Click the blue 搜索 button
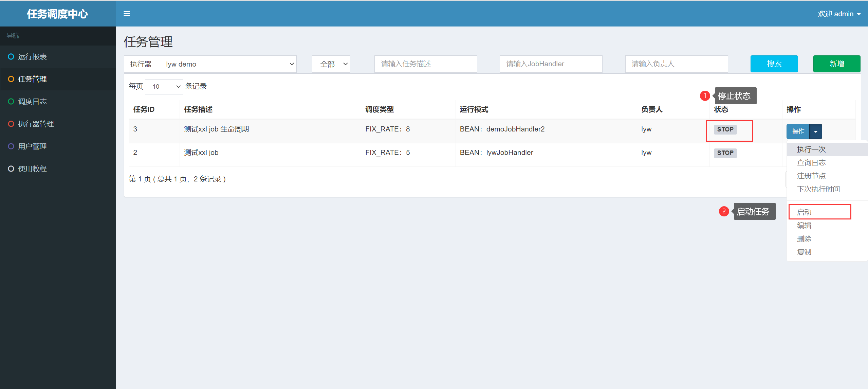 [774, 64]
